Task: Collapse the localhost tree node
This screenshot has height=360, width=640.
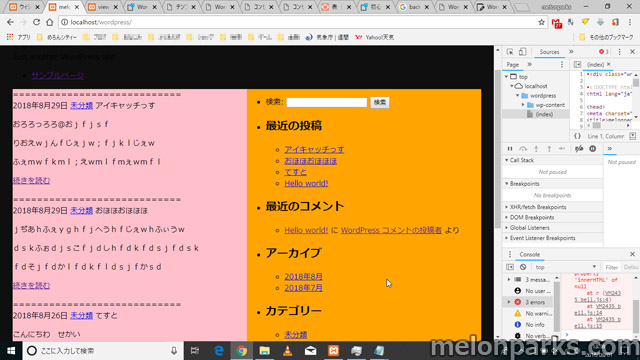Action: tap(512, 86)
